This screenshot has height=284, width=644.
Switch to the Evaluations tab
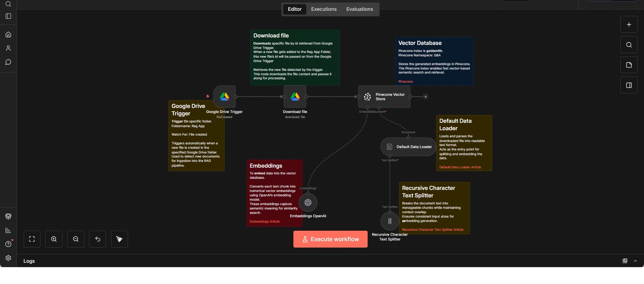(359, 9)
